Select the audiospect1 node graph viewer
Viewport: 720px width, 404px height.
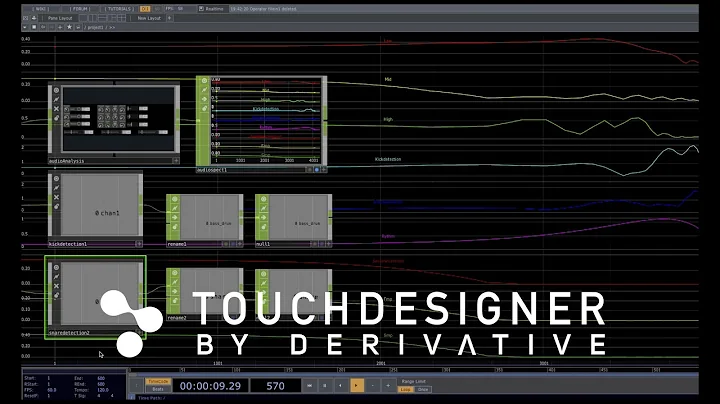[x=265, y=121]
